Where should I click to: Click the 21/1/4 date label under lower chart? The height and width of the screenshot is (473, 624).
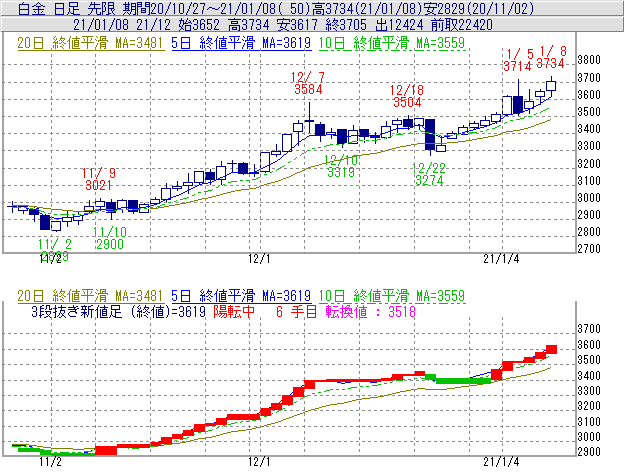pyautogui.click(x=501, y=462)
